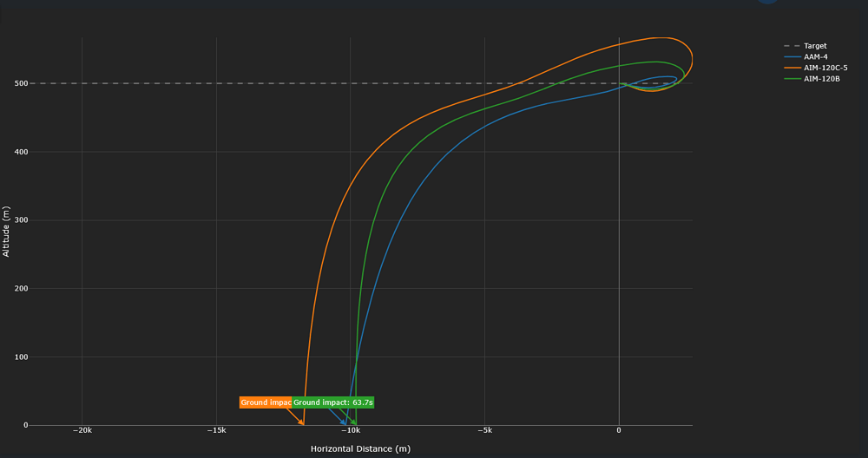Screen dimensions: 868x458
Task: Click the −20k x-axis tick label
Action: 82,431
